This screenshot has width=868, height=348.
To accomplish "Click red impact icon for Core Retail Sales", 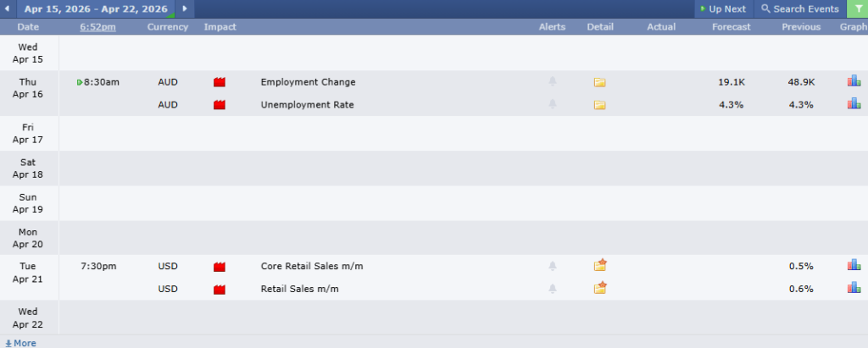I will [x=220, y=267].
